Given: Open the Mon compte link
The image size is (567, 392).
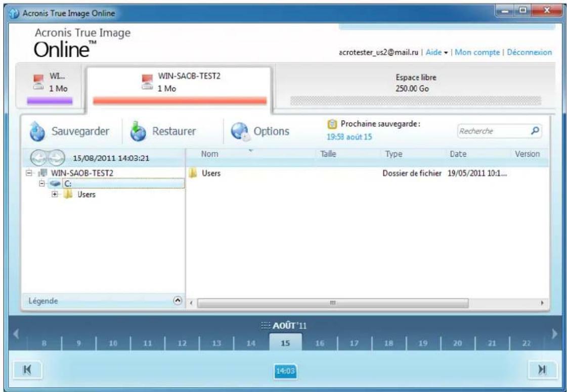Looking at the screenshot, I should [477, 53].
